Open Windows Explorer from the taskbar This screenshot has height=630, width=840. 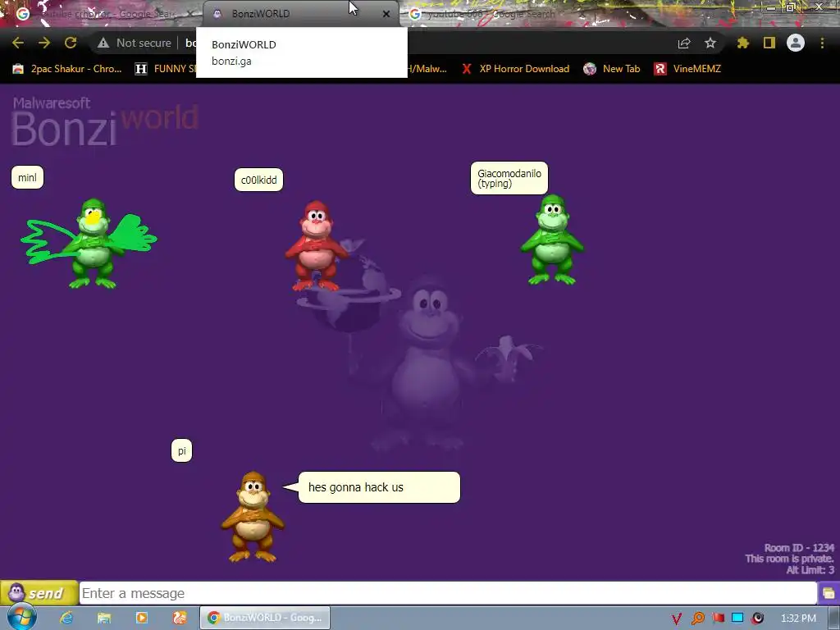click(104, 618)
